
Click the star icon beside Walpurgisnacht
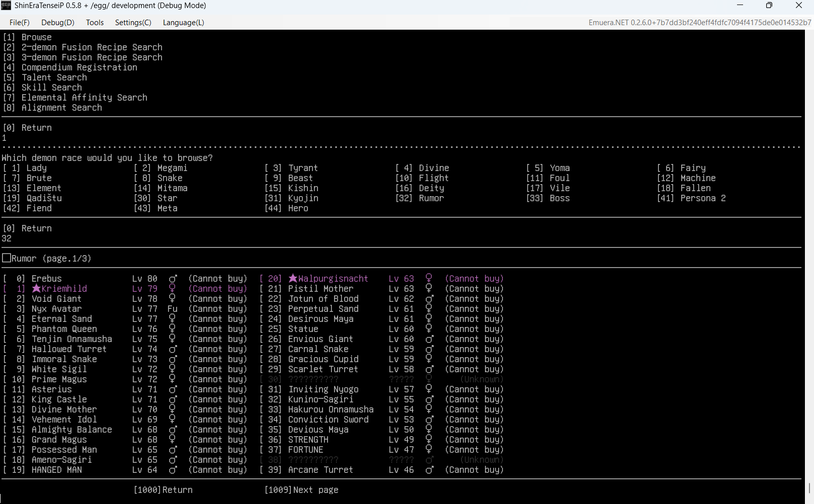coord(293,279)
